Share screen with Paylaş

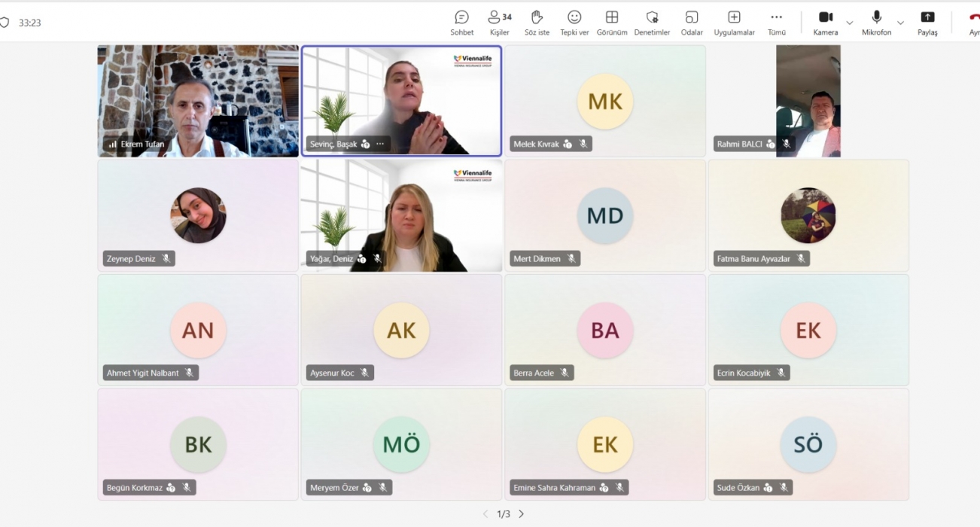pyautogui.click(x=927, y=22)
